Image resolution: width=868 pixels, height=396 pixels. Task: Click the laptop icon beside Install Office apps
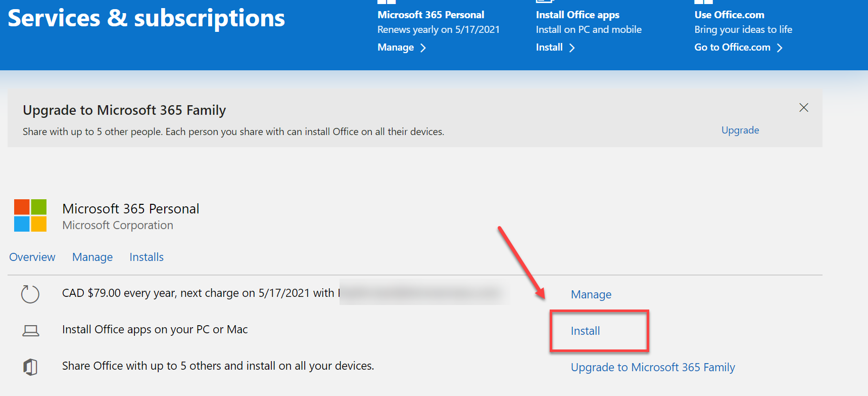click(x=31, y=331)
